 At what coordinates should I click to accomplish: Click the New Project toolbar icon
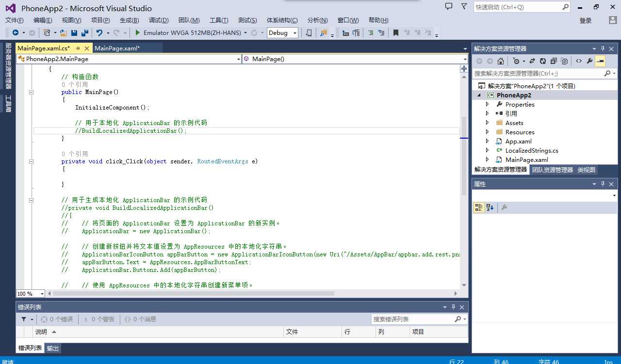[47, 32]
